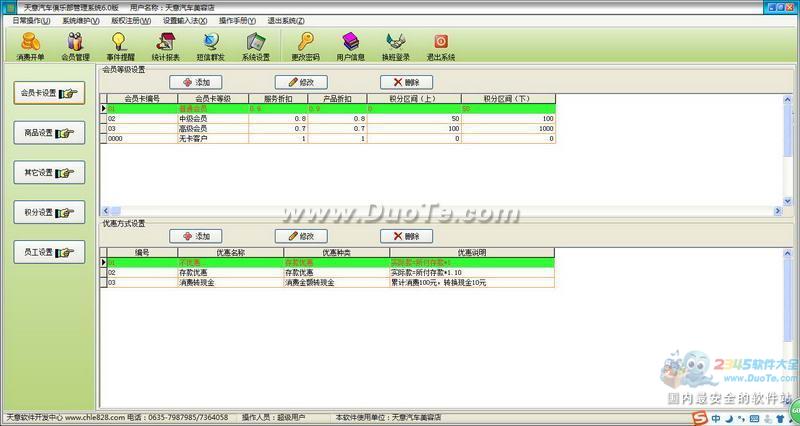The width and height of the screenshot is (800, 426).
Task: Click the 换班登录 handshake icon
Action: pos(396,45)
